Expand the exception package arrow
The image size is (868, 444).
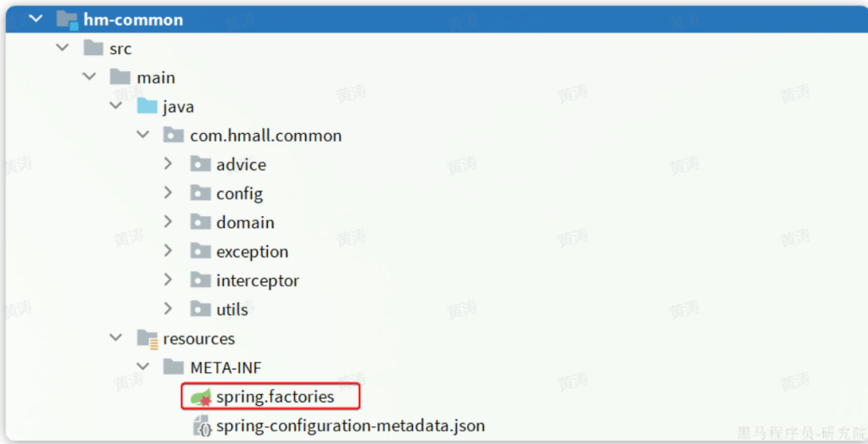click(x=168, y=251)
